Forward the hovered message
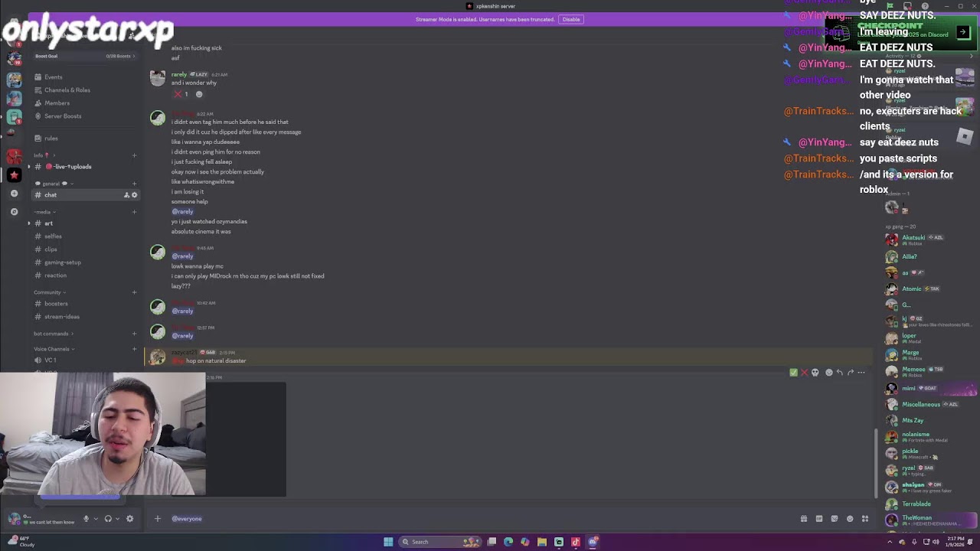Image resolution: width=980 pixels, height=551 pixels. point(850,373)
